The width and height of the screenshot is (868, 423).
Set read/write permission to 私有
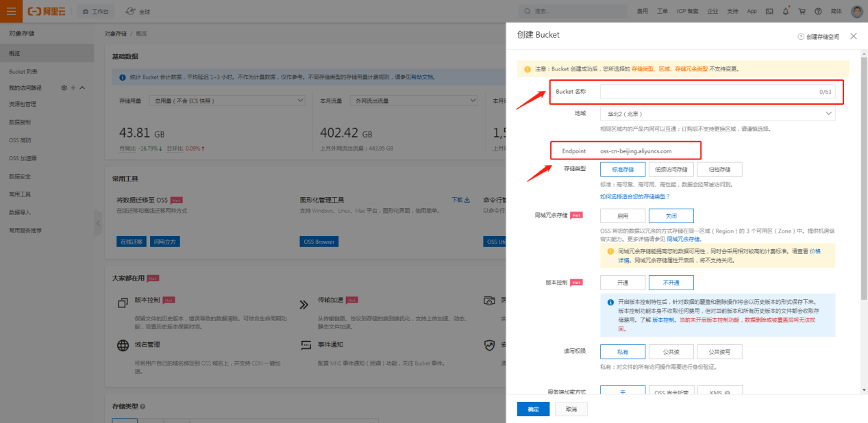click(x=622, y=351)
